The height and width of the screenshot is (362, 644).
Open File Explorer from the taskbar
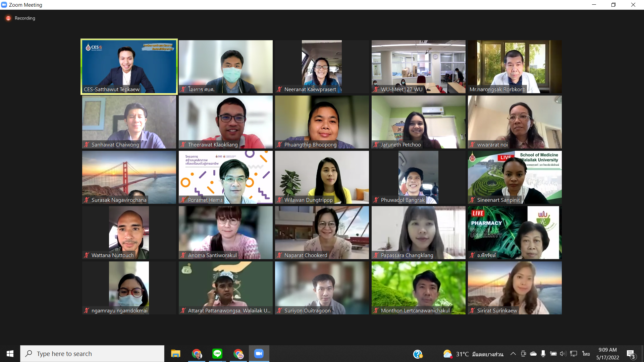(x=175, y=354)
